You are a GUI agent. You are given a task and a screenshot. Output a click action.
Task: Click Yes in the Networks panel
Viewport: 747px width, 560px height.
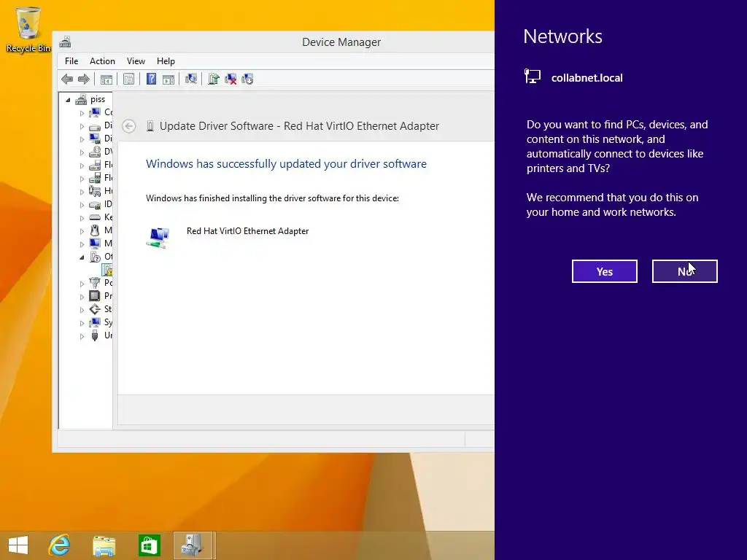click(605, 271)
